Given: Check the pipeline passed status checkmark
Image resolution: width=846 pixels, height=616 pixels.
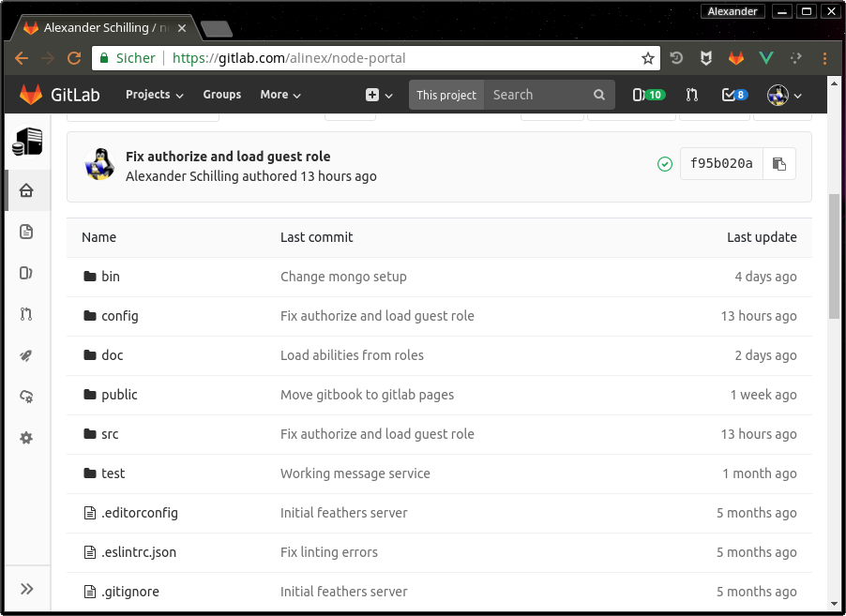Looking at the screenshot, I should click(665, 163).
